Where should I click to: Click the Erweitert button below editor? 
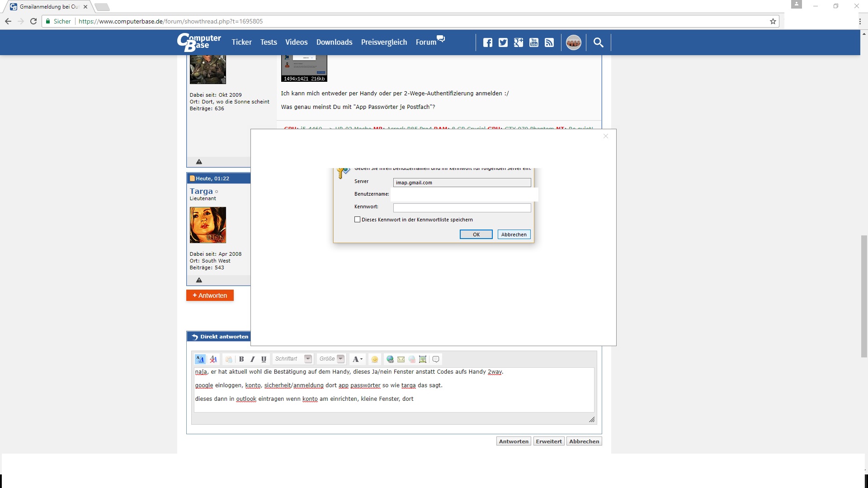(549, 441)
